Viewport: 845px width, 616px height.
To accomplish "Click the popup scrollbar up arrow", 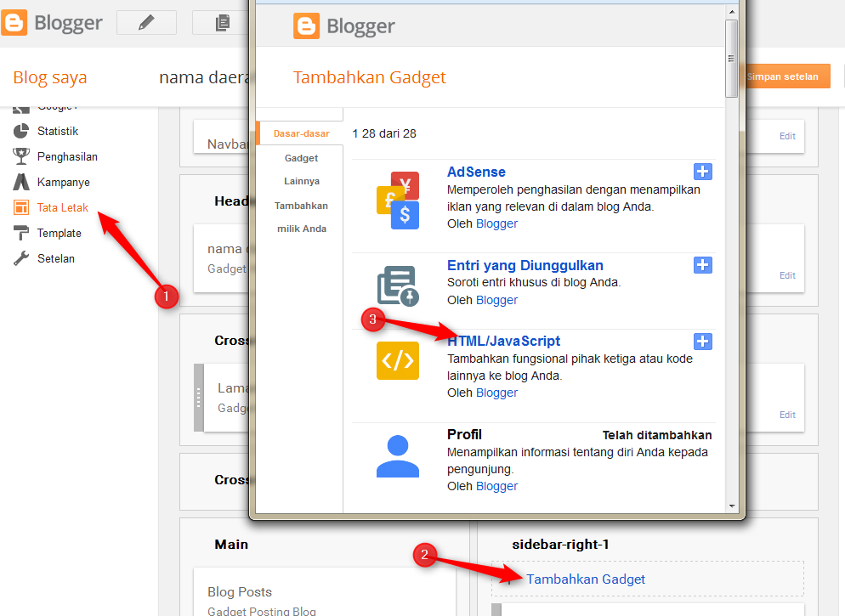I will (732, 11).
